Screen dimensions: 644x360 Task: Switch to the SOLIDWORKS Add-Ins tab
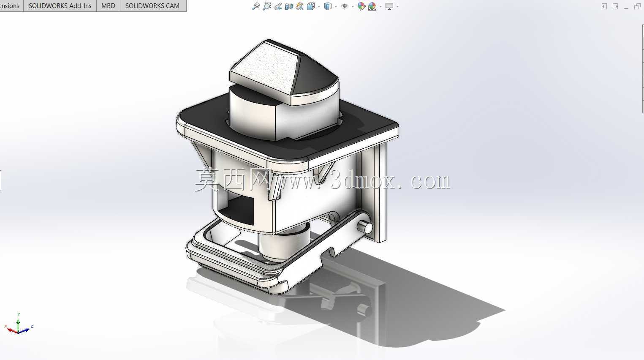point(60,6)
